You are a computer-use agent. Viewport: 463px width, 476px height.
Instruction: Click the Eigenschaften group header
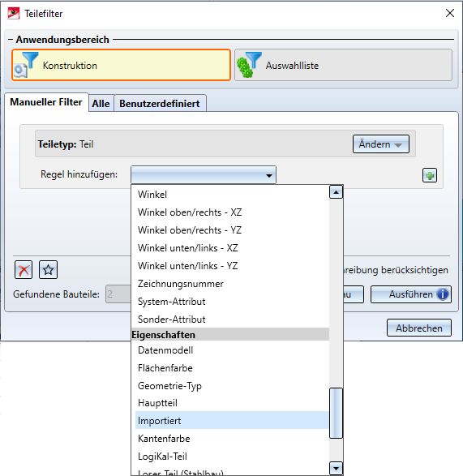(230, 335)
